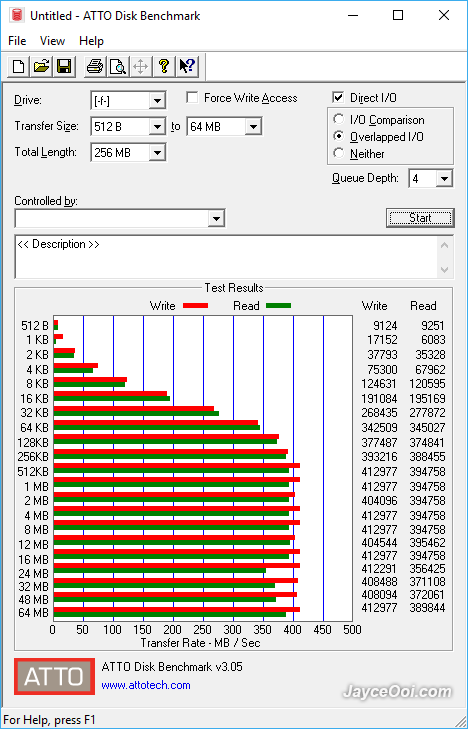Print results using the printer icon
Image resolution: width=468 pixels, height=729 pixels.
pyautogui.click(x=95, y=66)
